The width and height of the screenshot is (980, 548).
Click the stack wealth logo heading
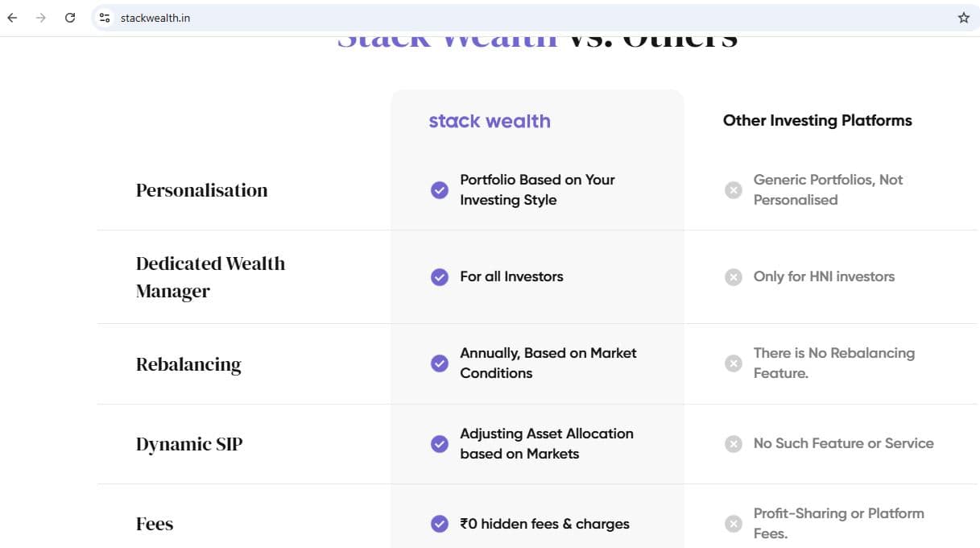489,120
